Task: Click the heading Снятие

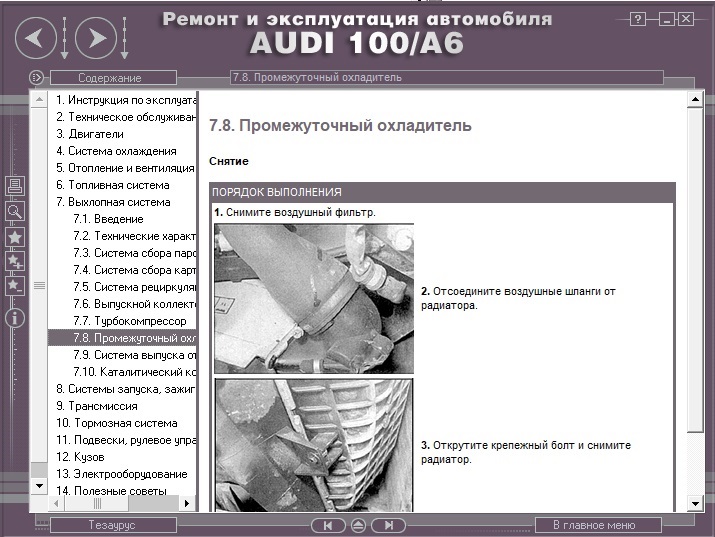Action: 229,161
